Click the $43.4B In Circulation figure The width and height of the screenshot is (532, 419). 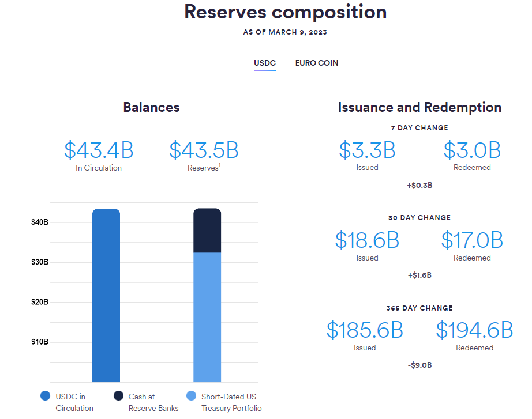(99, 150)
